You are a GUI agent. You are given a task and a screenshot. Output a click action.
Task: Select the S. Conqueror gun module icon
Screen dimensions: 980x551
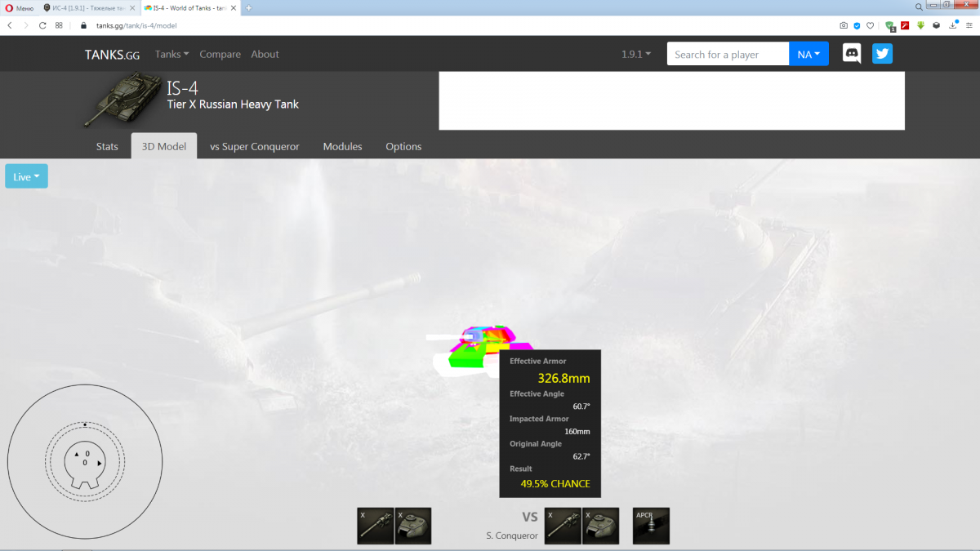[563, 526]
